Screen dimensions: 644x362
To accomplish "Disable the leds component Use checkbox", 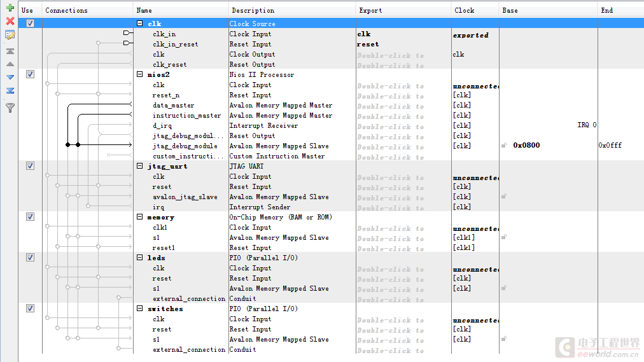I will tap(30, 258).
